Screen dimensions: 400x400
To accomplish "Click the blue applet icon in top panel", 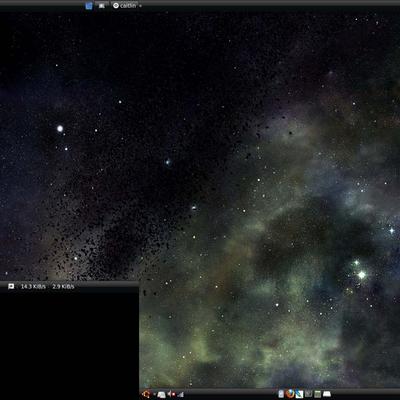I will (x=89, y=6).
